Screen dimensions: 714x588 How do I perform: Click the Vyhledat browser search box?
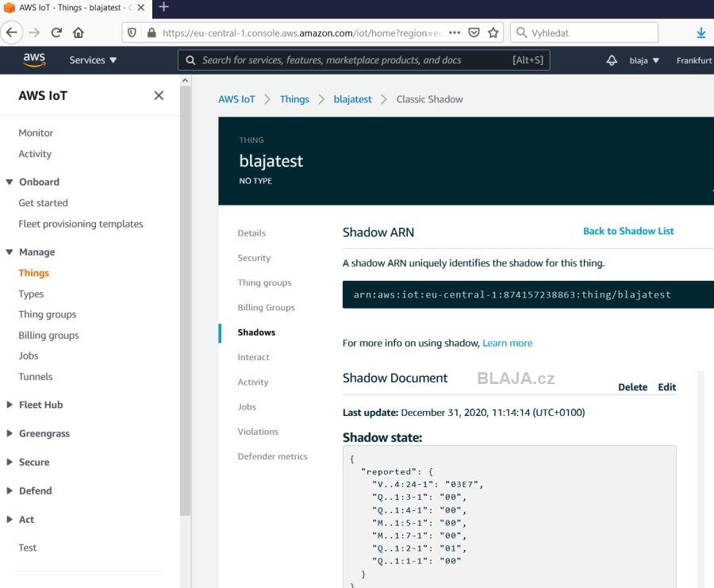tap(584, 33)
